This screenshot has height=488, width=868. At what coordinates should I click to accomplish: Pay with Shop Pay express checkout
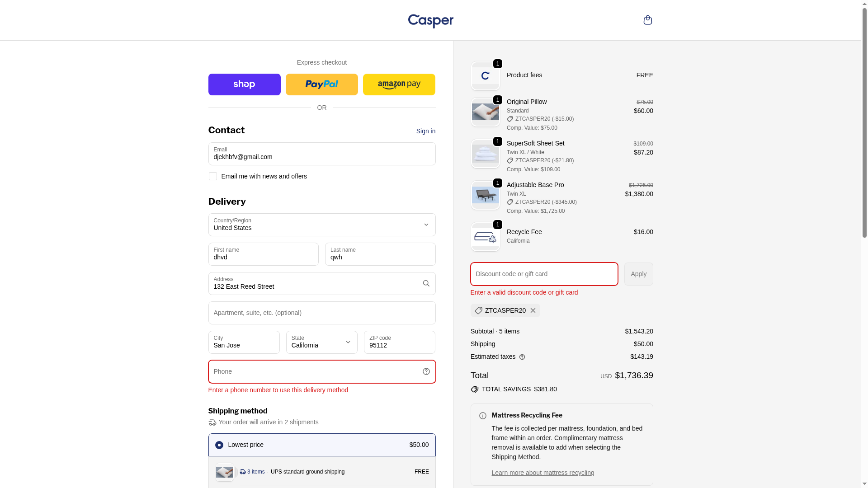(x=244, y=84)
